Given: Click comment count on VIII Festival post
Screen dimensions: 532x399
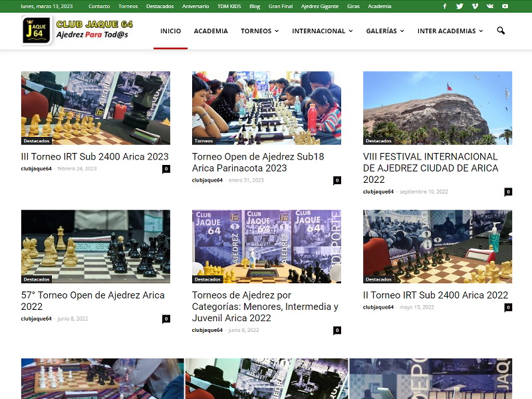Looking at the screenshot, I should tap(508, 192).
